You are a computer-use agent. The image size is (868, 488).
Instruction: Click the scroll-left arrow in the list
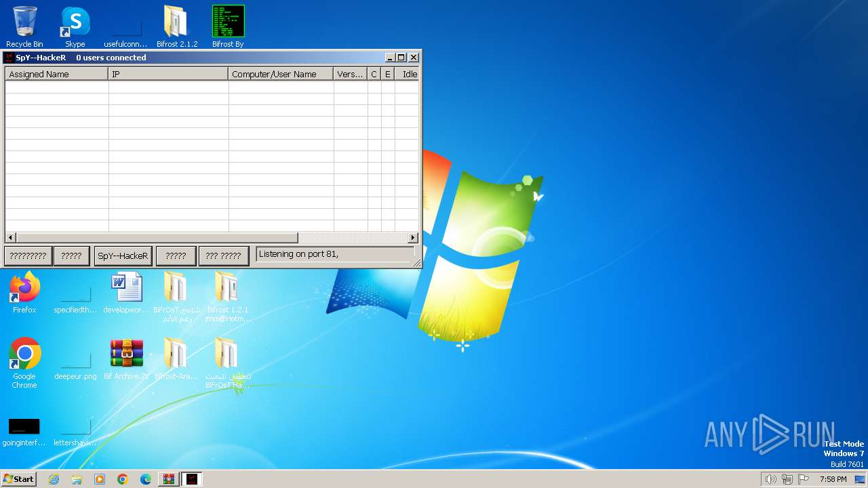[x=10, y=238]
